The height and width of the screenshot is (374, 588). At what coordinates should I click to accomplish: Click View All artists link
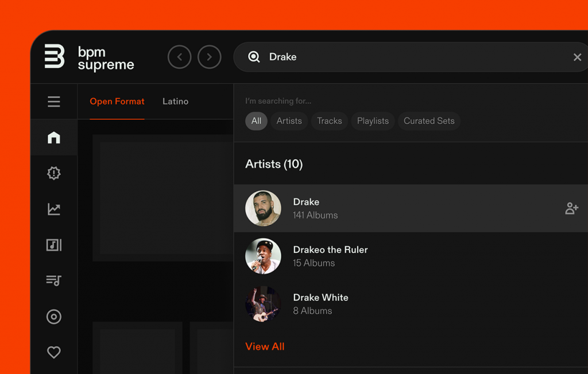pyautogui.click(x=265, y=346)
